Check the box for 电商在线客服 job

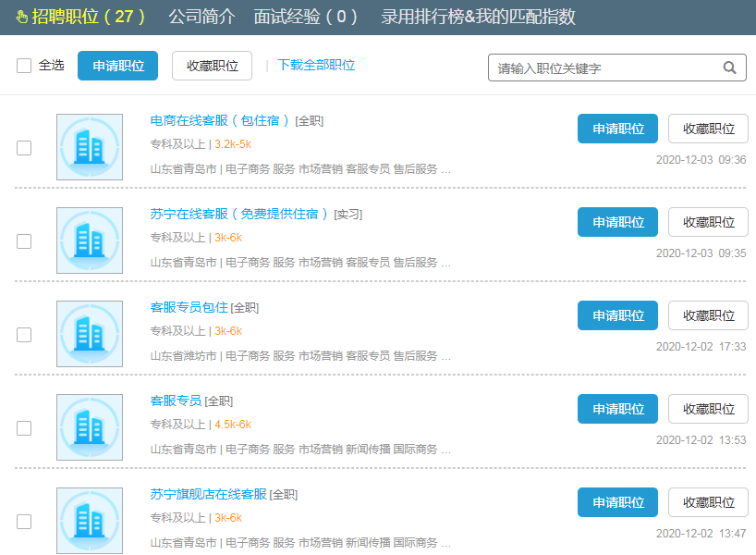[x=24, y=148]
